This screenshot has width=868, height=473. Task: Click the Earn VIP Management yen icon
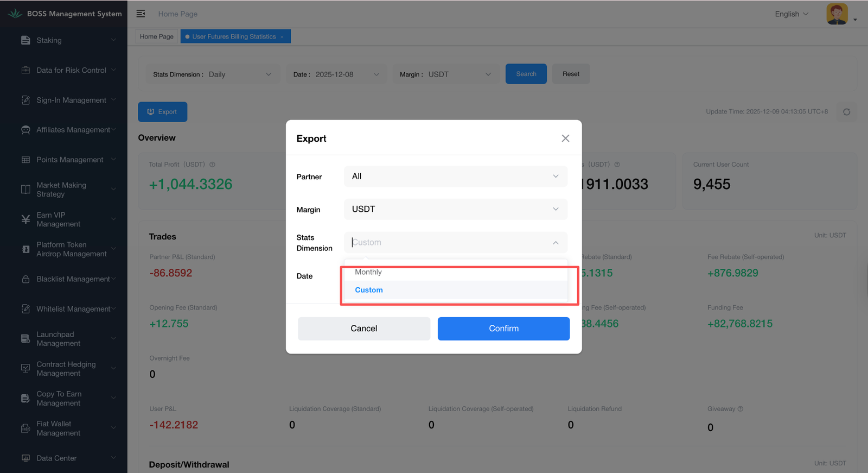[25, 219]
